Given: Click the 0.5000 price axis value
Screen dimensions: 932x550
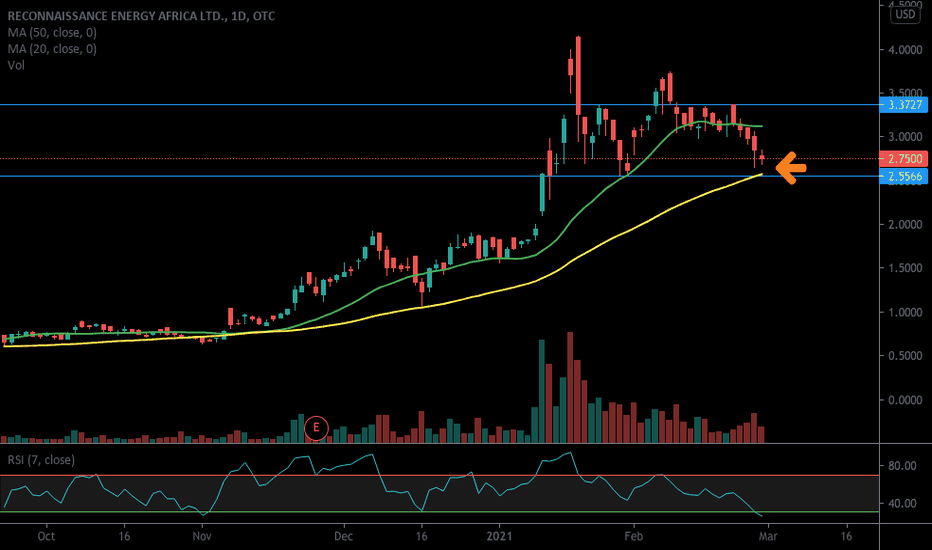Looking at the screenshot, I should pyautogui.click(x=905, y=356).
